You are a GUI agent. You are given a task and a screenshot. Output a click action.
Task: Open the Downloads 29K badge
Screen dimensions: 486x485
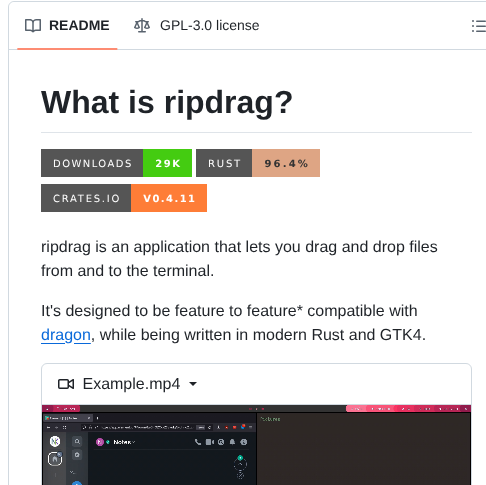116,163
